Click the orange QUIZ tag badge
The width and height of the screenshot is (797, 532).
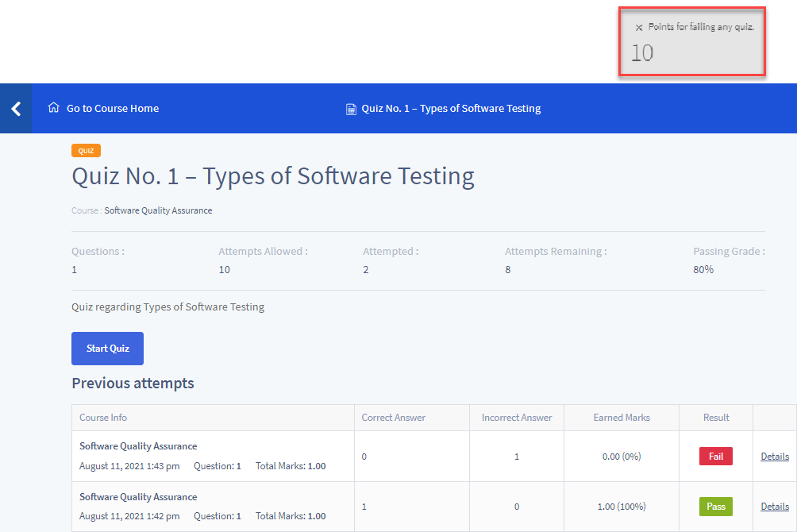(x=86, y=151)
